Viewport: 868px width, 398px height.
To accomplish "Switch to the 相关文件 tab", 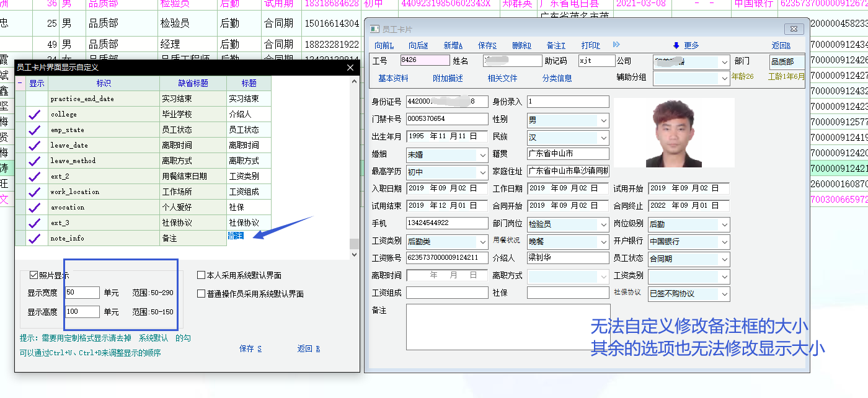I will click(x=502, y=78).
